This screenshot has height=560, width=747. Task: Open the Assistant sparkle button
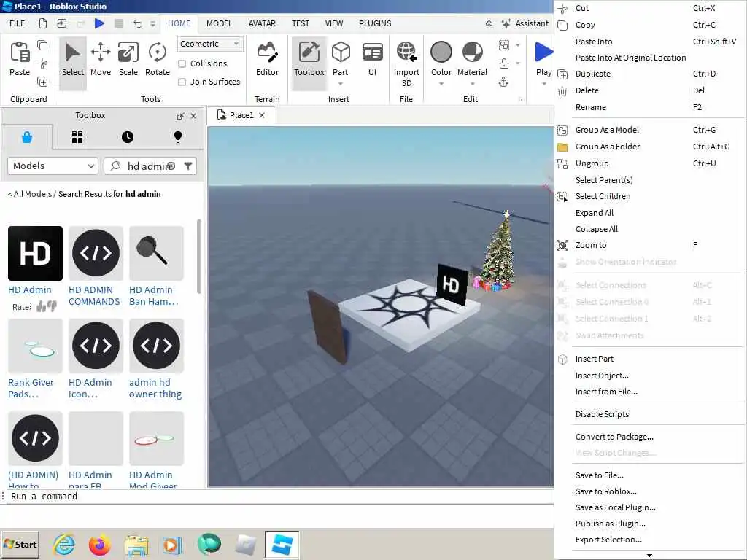(x=525, y=23)
